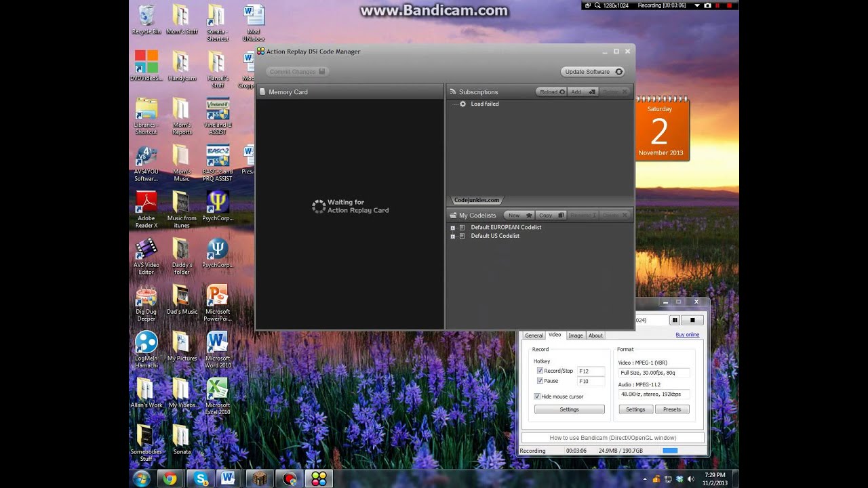Click the Record/Stop F12 hotkey field
Image resolution: width=868 pixels, height=488 pixels.
pyautogui.click(x=590, y=371)
